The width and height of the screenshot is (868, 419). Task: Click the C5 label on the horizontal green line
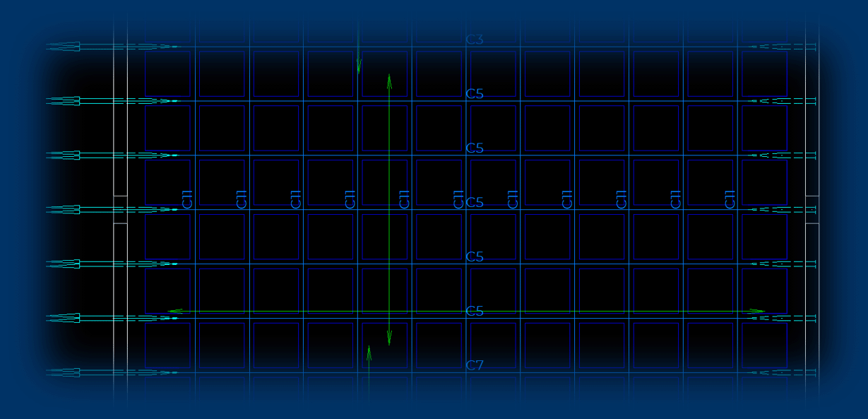click(475, 311)
